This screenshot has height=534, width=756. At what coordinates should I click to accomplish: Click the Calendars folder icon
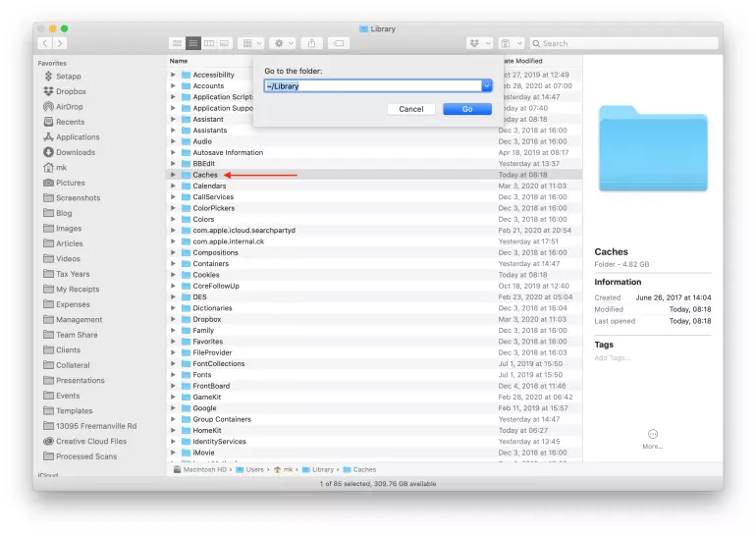(x=187, y=186)
